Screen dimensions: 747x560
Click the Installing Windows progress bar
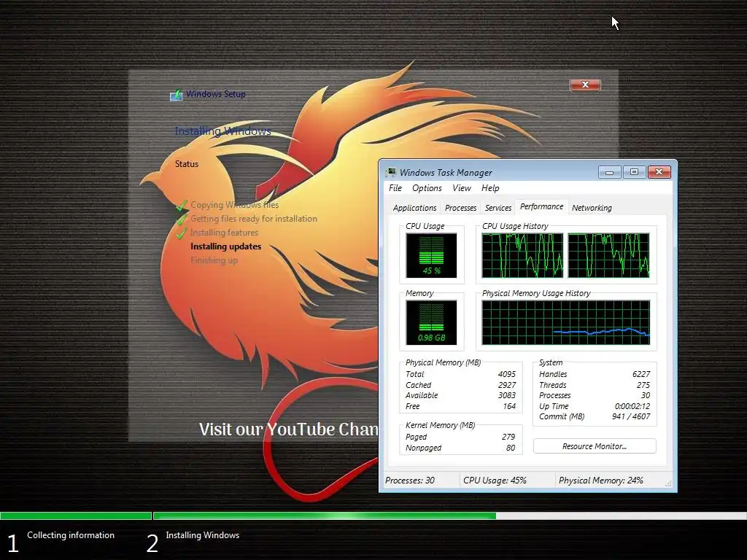[449, 516]
